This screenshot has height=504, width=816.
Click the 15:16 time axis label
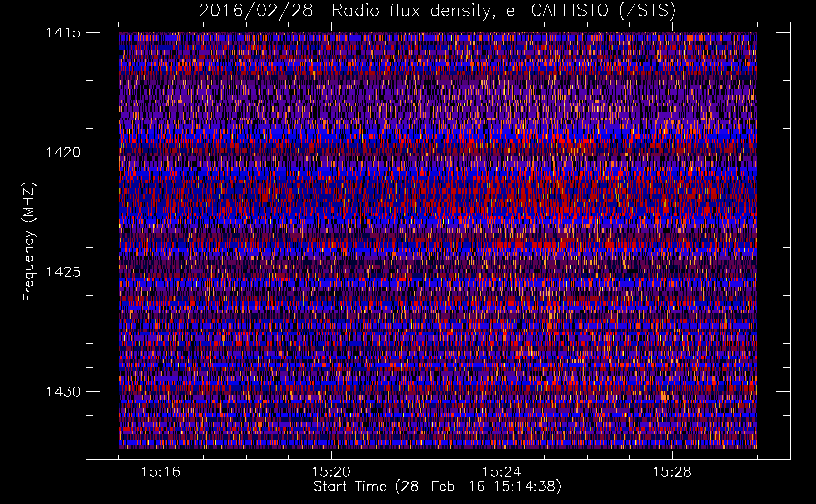(161, 472)
